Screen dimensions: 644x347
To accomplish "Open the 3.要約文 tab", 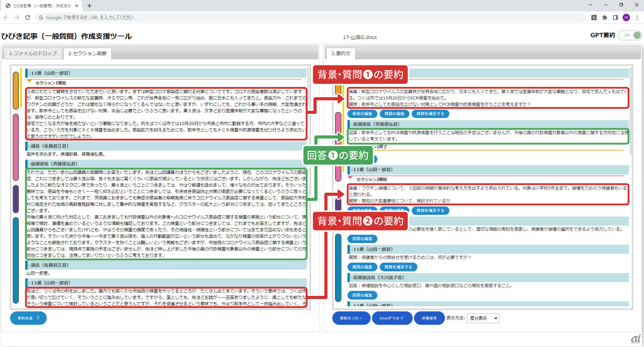I will click(x=340, y=53).
